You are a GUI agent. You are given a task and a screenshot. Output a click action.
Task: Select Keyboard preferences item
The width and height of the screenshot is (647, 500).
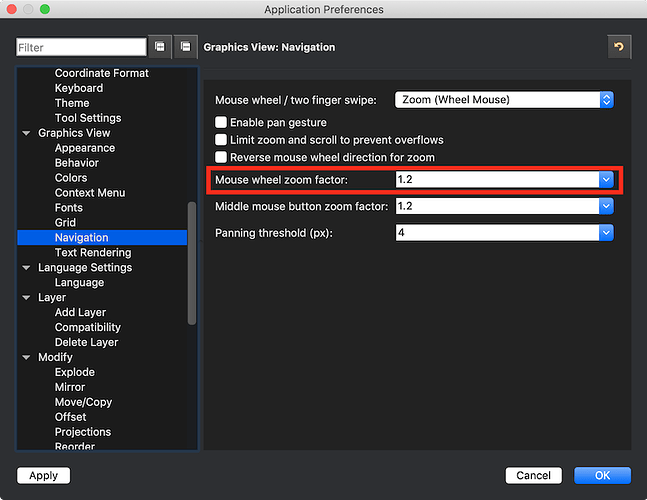[x=79, y=88]
